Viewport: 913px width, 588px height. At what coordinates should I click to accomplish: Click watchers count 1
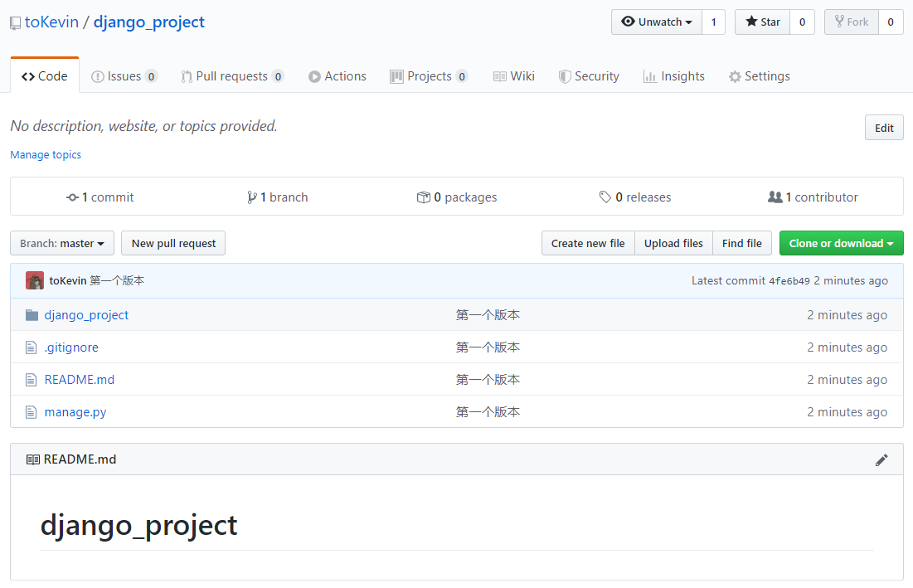coord(713,22)
